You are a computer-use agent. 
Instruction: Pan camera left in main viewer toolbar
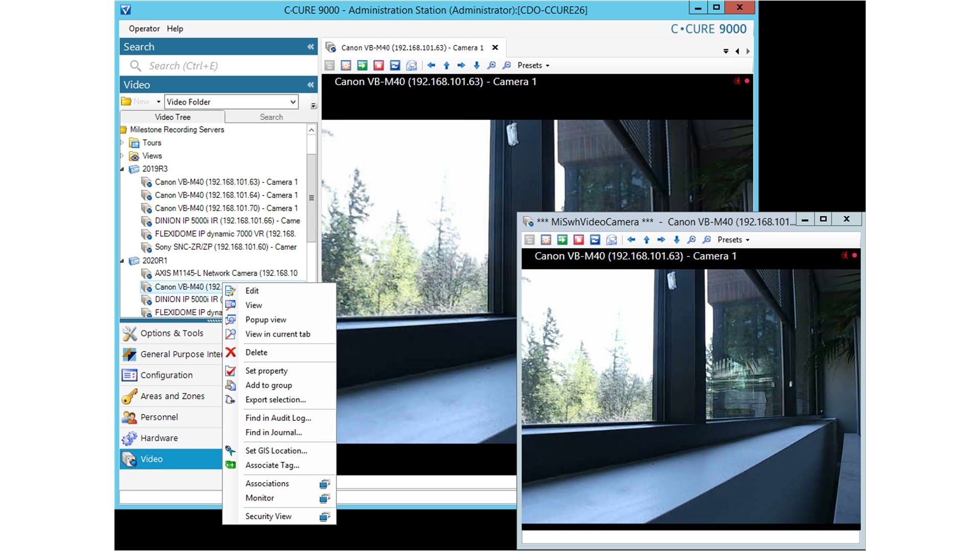coord(431,65)
